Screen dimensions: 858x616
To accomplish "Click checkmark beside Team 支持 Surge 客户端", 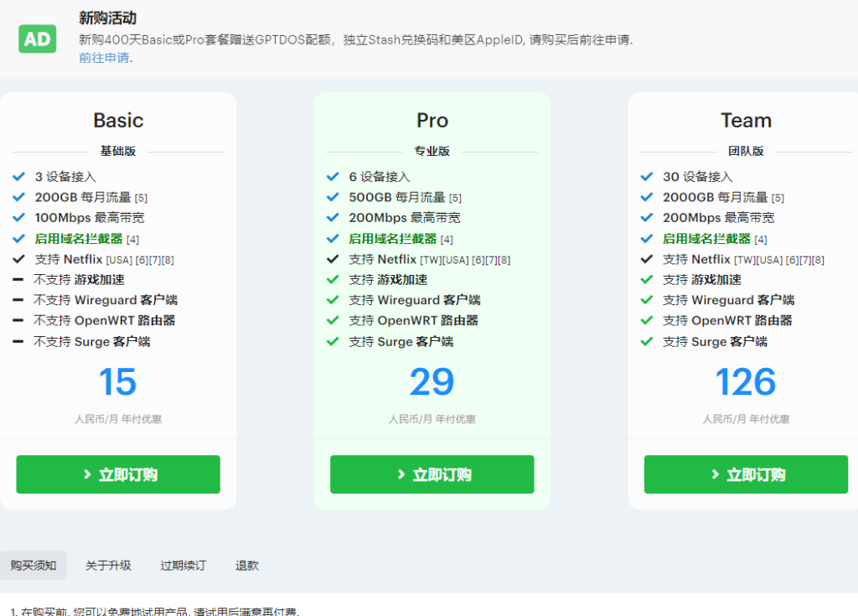I will (x=646, y=342).
